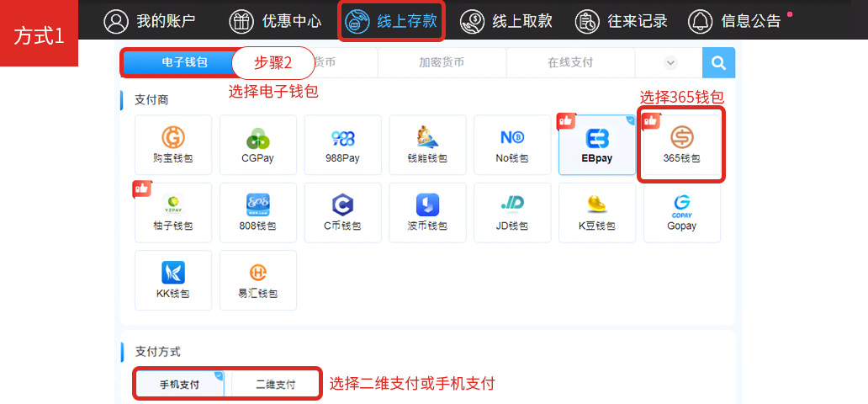Viewport: 868px width, 404px height.
Task: Choose the 988Pay provider
Action: pyautogui.click(x=342, y=146)
